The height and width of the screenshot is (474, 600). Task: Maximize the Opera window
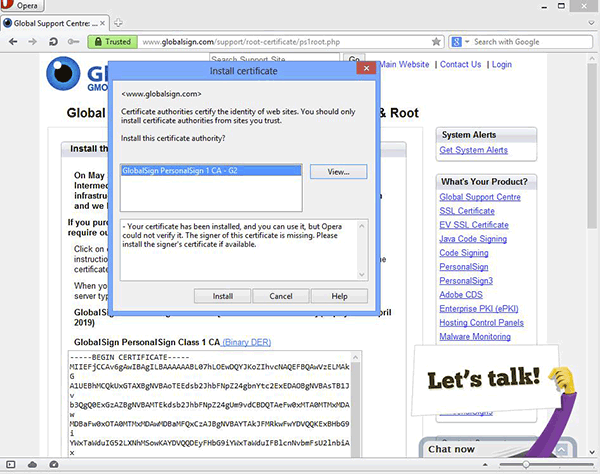pyautogui.click(x=561, y=6)
